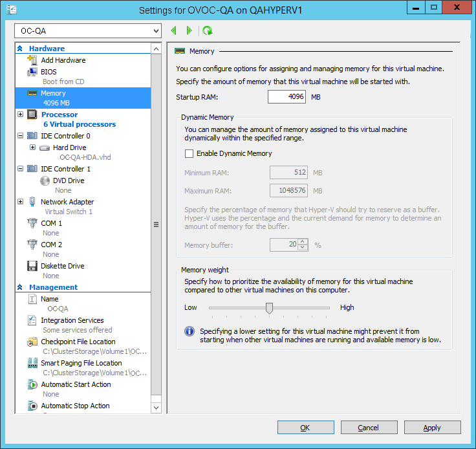Click the green back navigation arrow

[173, 30]
